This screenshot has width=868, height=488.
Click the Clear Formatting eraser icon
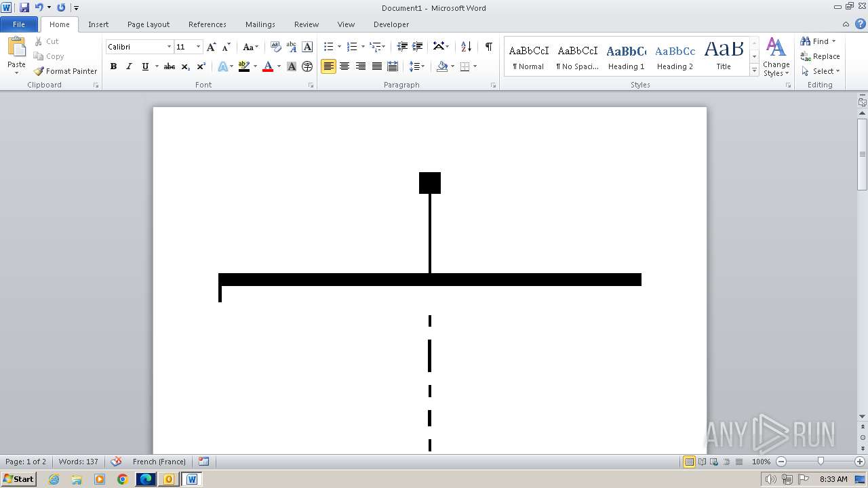(x=275, y=47)
